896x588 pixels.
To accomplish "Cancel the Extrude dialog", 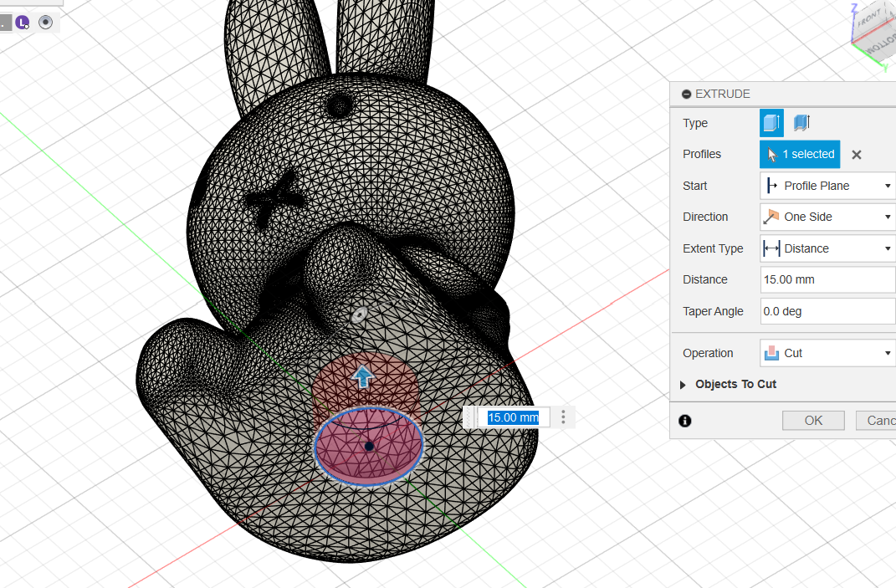I will pos(877,421).
